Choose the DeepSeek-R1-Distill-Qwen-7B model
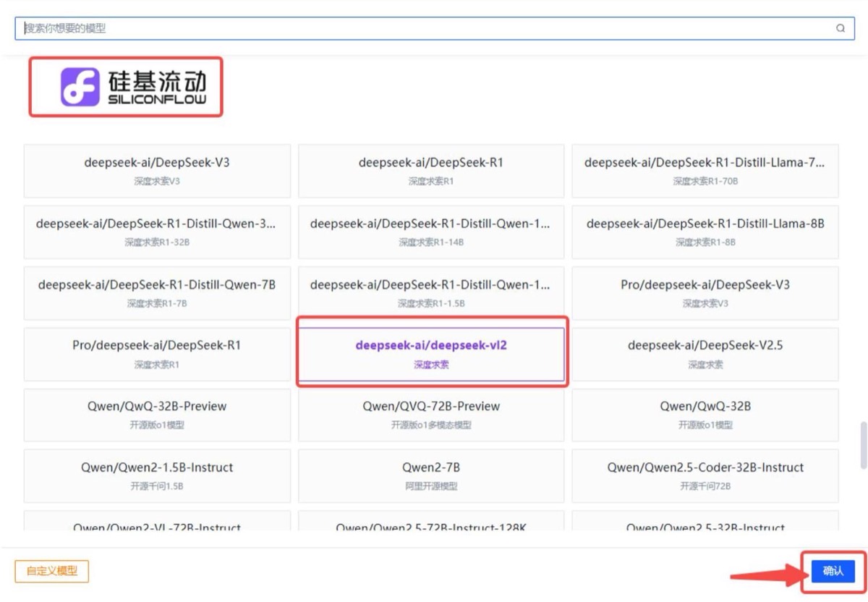 click(x=157, y=293)
